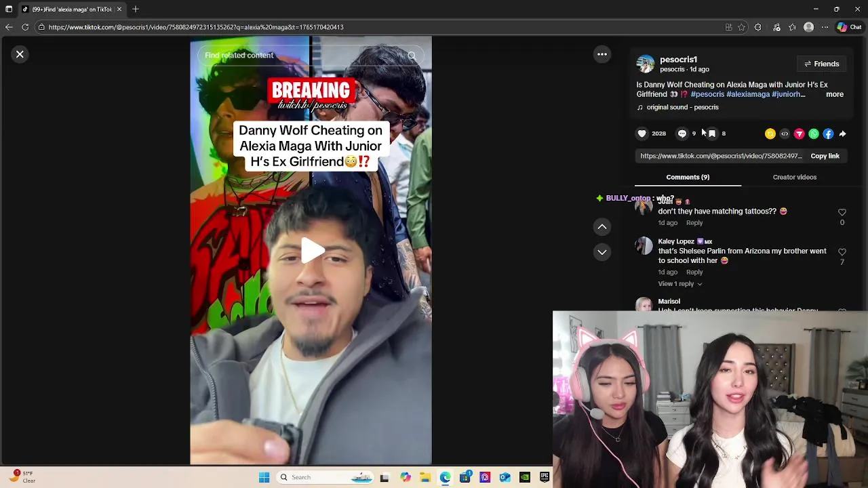Click the Copy link button
The width and height of the screenshot is (868, 488).
pos(825,156)
